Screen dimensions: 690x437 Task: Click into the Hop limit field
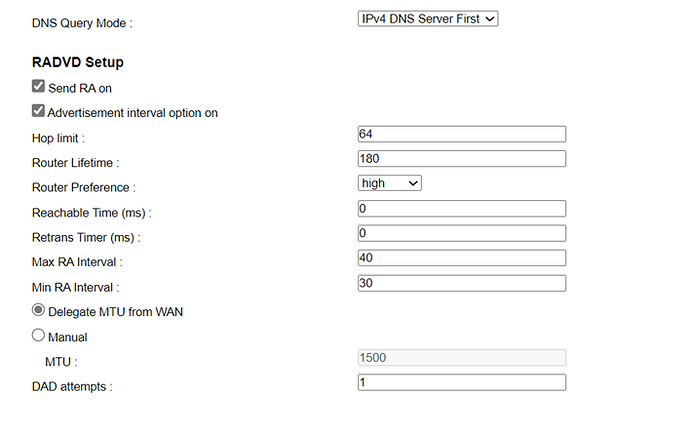pyautogui.click(x=462, y=134)
